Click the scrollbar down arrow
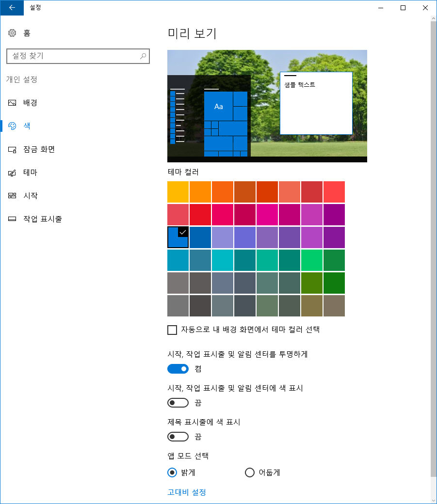 pos(434,501)
